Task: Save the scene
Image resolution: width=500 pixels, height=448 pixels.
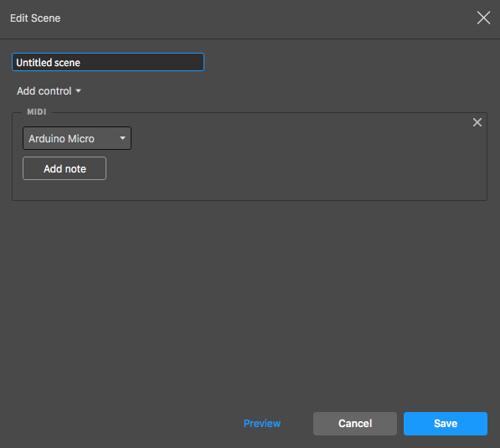Action: [x=446, y=424]
